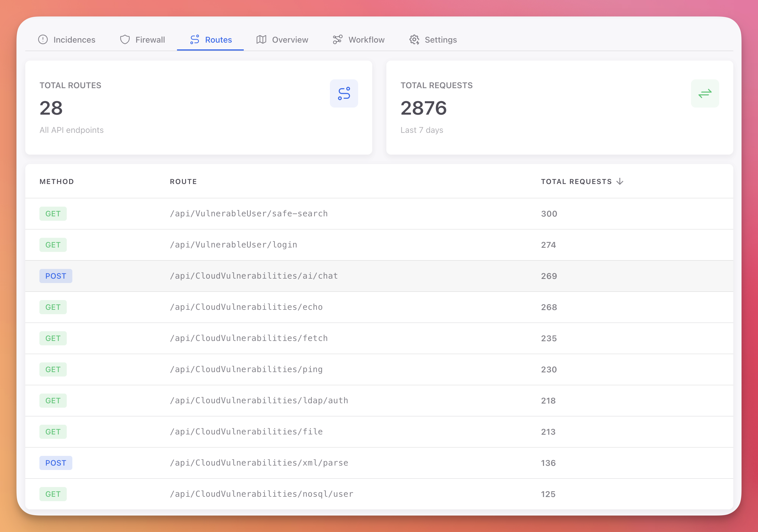The image size is (758, 532).
Task: Toggle the GET badge on the safe-search route
Action: (x=53, y=213)
